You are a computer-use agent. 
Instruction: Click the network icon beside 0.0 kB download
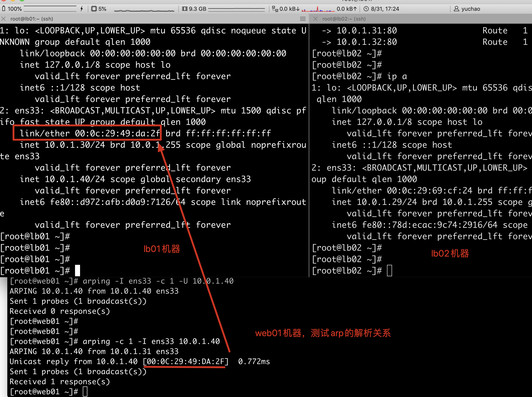(275, 9)
